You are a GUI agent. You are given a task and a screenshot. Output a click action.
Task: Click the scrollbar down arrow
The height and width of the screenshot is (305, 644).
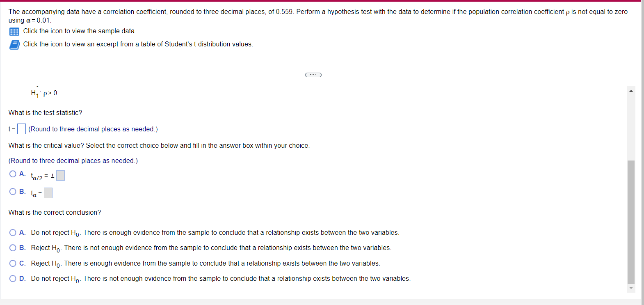point(631,288)
